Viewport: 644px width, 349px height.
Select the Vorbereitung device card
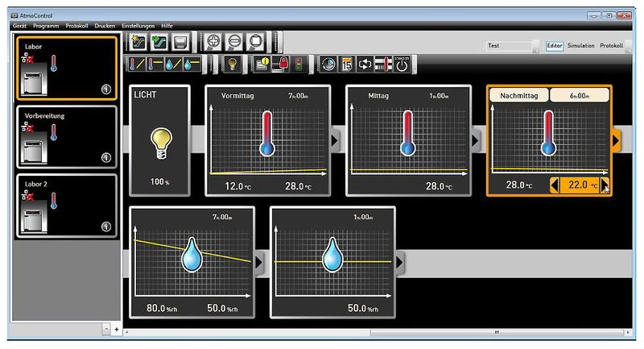[x=67, y=137]
